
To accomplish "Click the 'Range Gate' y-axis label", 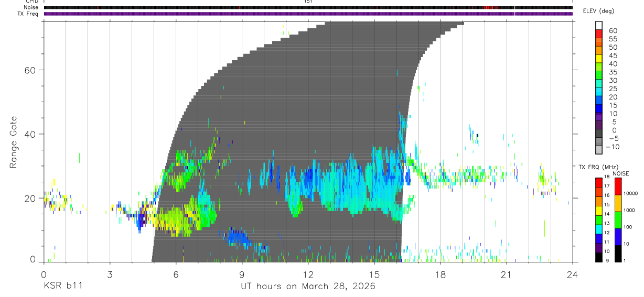I will [13, 142].
